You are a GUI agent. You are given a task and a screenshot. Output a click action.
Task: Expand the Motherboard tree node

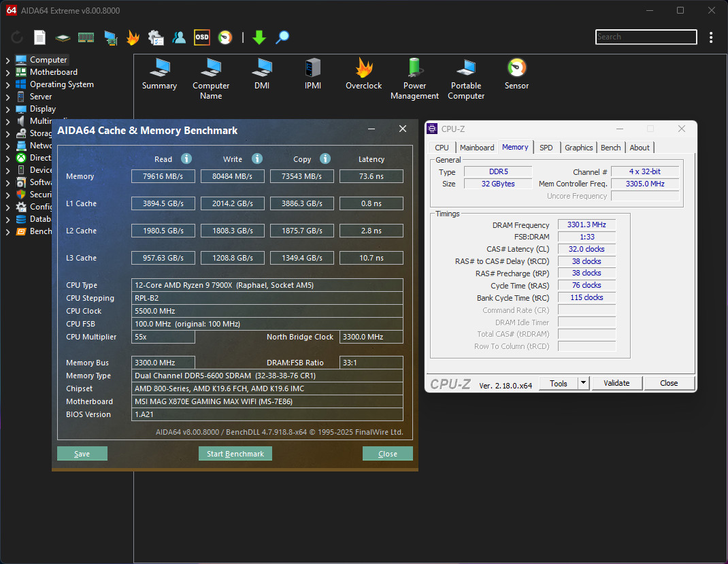(7, 72)
